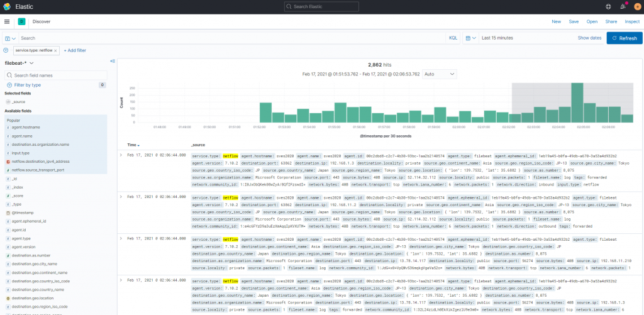This screenshot has width=644, height=315.
Task: Open the hamburger navigation menu
Action: click(x=7, y=21)
